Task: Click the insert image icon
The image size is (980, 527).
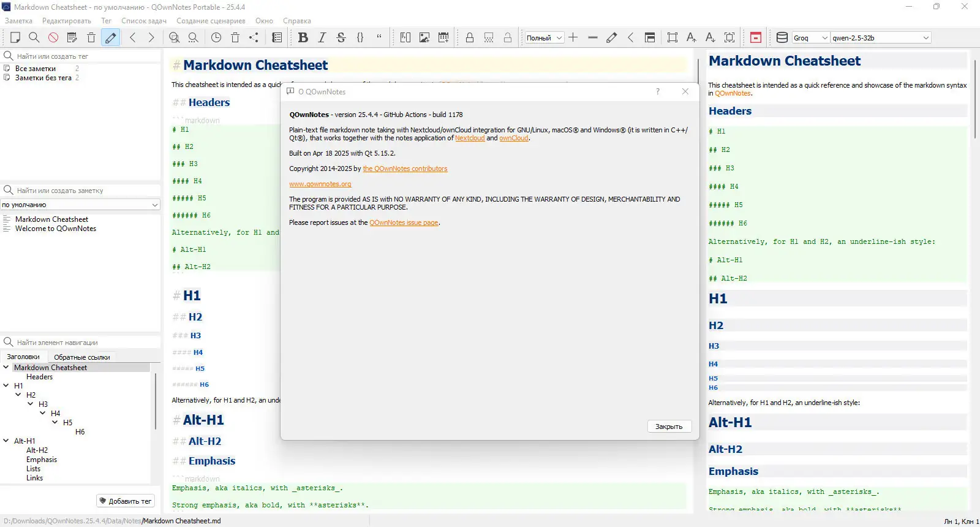Action: (x=424, y=37)
